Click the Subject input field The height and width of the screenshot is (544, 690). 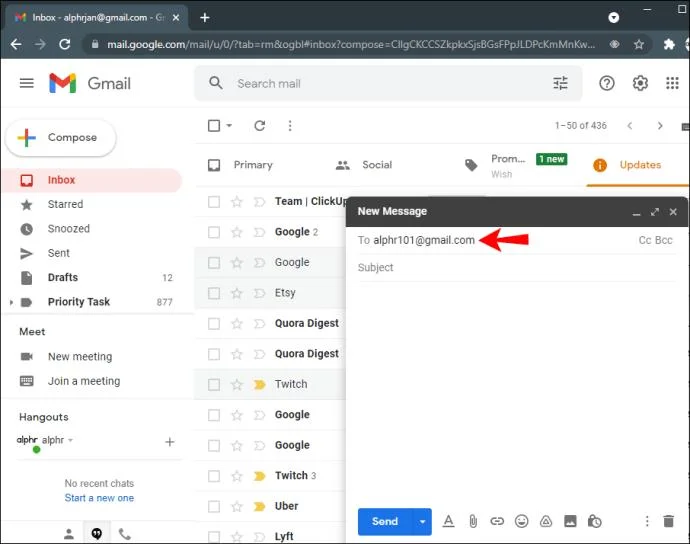pyautogui.click(x=516, y=268)
